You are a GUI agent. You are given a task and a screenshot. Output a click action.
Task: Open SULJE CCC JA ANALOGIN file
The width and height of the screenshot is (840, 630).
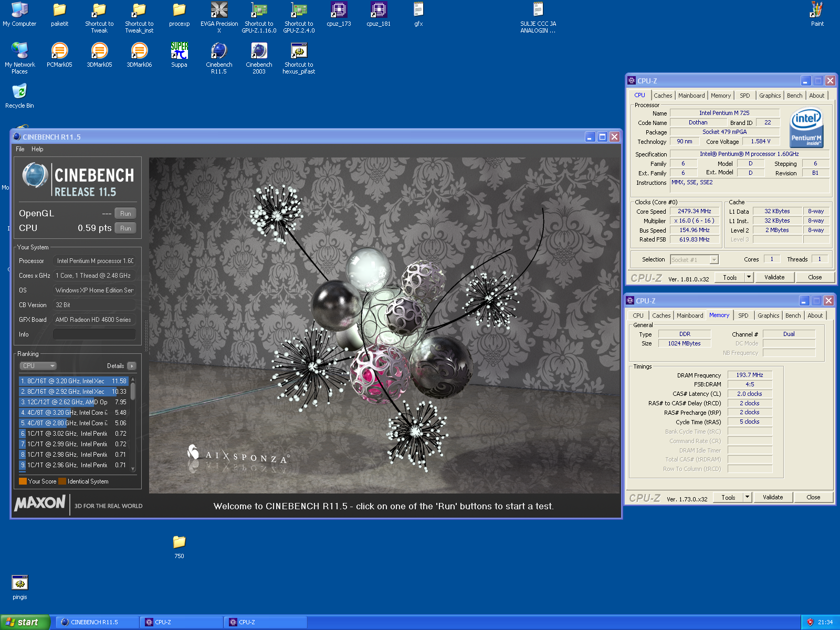[538, 17]
